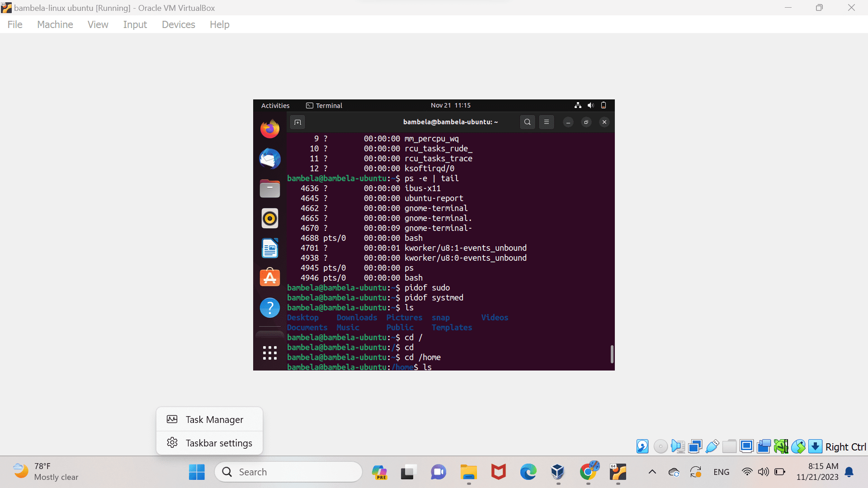Open the Help menu

(220, 24)
